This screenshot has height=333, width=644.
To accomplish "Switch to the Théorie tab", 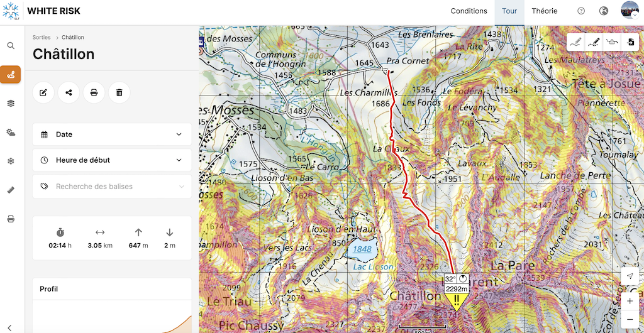I will [x=544, y=11].
